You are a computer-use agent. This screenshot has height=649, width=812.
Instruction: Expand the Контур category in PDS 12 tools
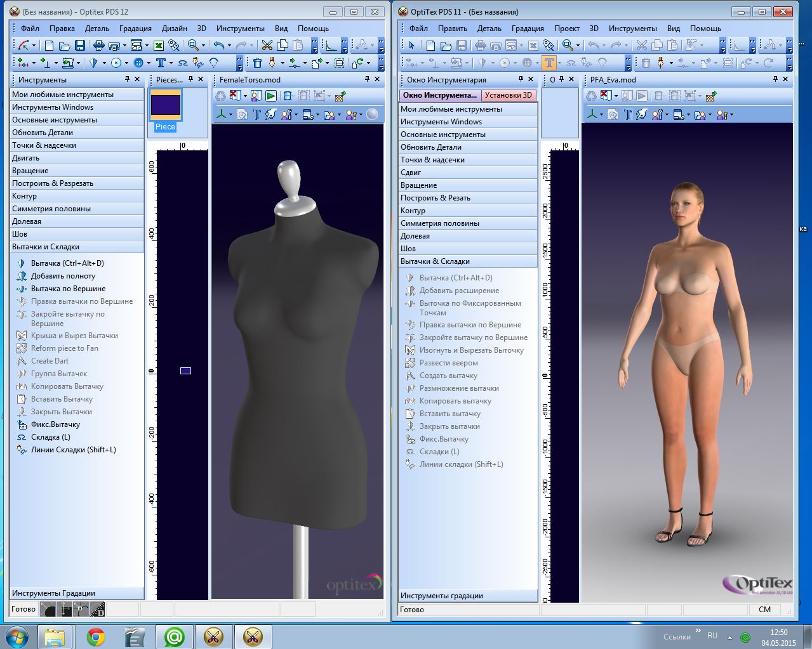point(76,196)
